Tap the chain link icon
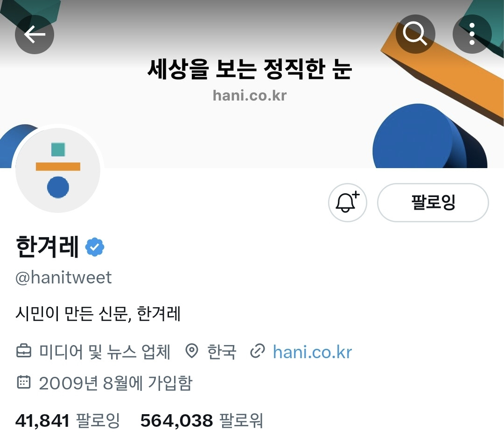Image resolution: width=504 pixels, height=445 pixels. [x=258, y=351]
